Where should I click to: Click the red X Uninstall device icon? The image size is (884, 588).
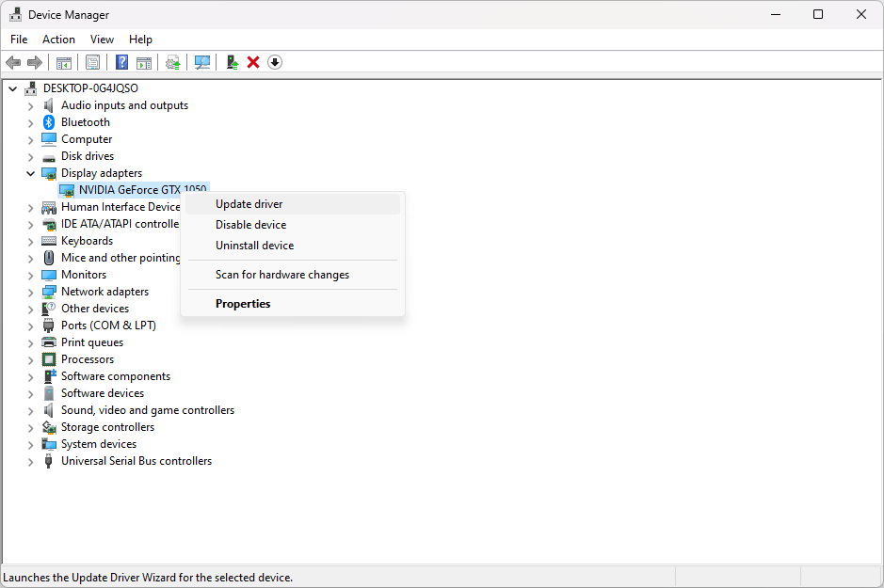pyautogui.click(x=253, y=62)
